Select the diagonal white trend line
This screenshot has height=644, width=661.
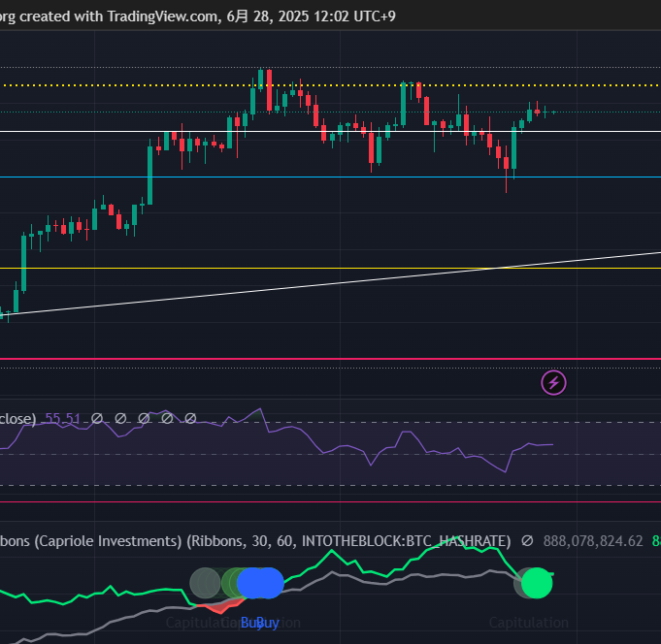tap(330, 283)
